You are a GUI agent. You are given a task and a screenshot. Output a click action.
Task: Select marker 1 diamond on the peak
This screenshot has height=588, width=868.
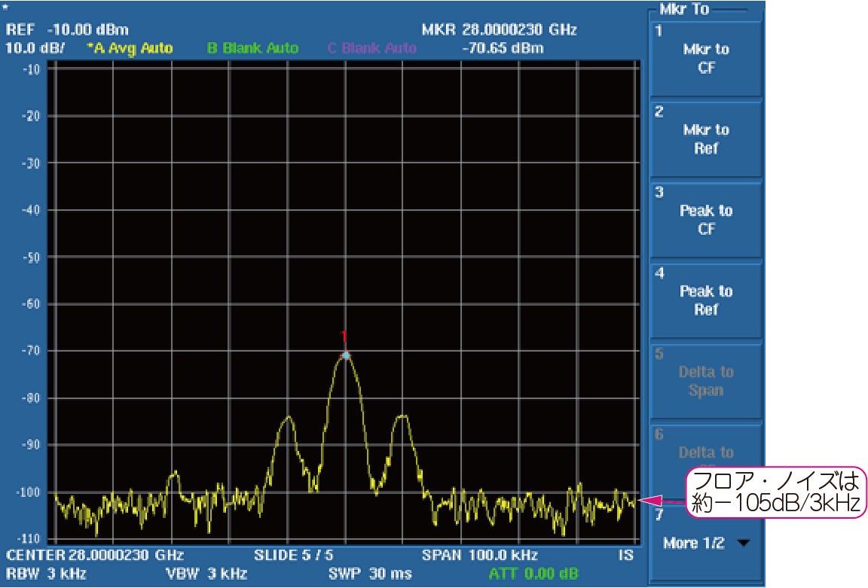[x=345, y=355]
